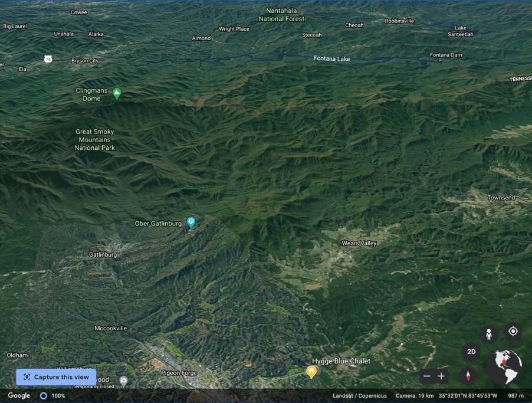Image resolution: width=532 pixels, height=403 pixels.
Task: Click the Ober Gatlinburg teal pin
Action: [x=191, y=222]
